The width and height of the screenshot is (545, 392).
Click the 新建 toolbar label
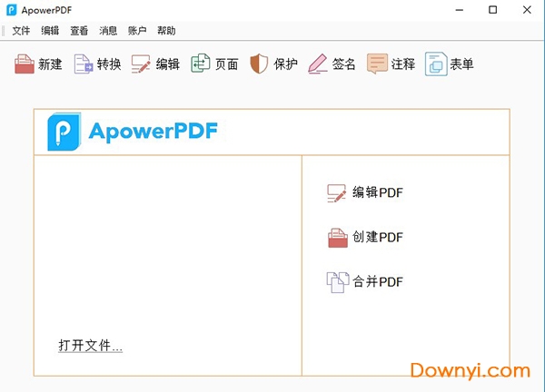[x=50, y=64]
